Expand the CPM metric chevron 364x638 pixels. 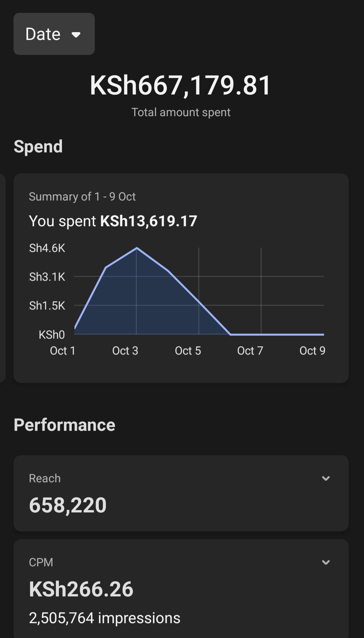pos(326,562)
